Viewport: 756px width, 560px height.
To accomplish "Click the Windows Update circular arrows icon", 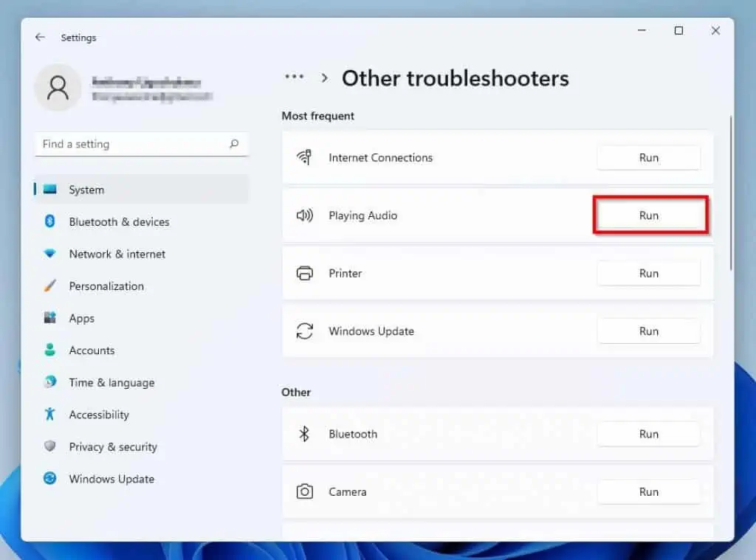I will [x=305, y=331].
